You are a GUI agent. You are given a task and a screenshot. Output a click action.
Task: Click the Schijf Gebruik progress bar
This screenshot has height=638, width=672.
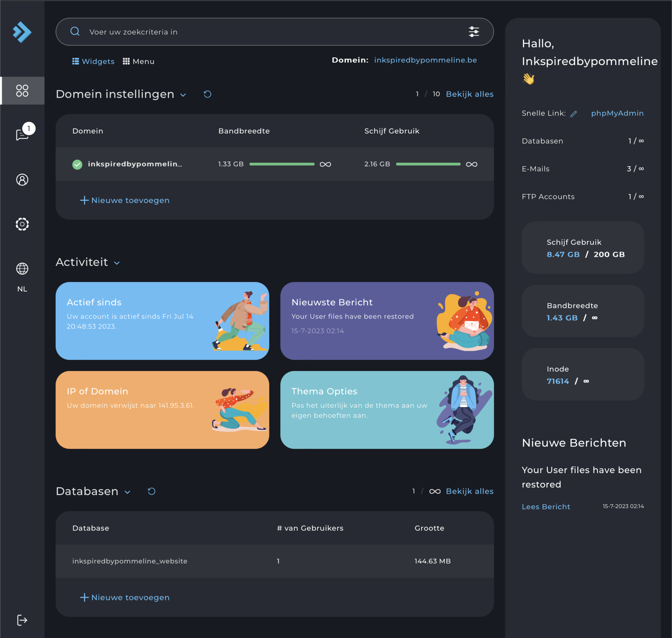pos(428,164)
